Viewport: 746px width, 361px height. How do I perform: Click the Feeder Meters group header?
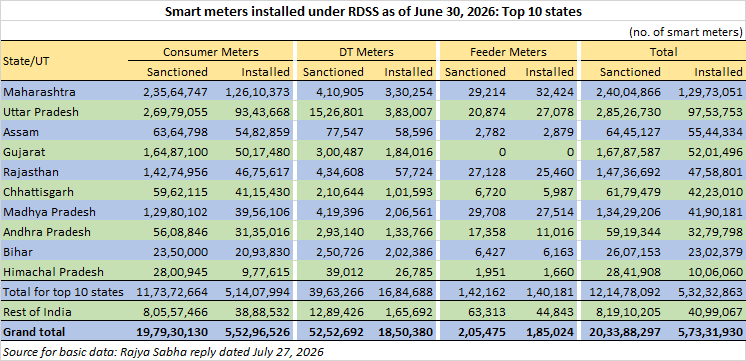(507, 52)
